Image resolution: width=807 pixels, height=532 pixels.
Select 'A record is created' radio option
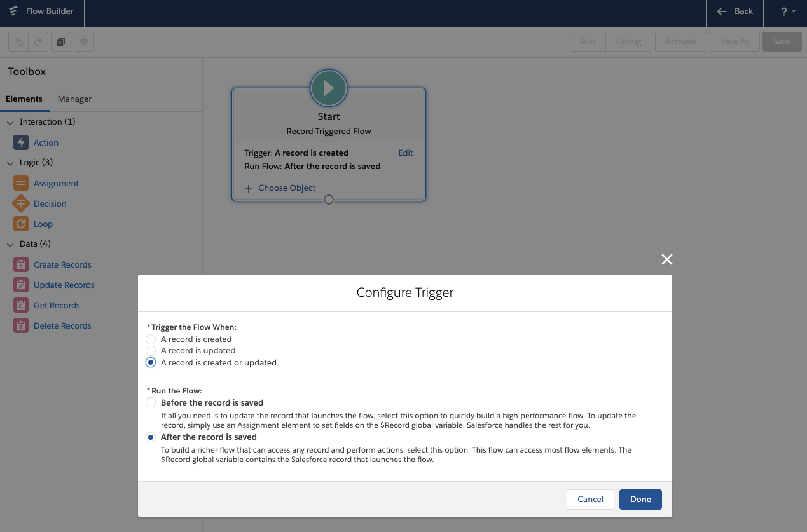(x=151, y=339)
